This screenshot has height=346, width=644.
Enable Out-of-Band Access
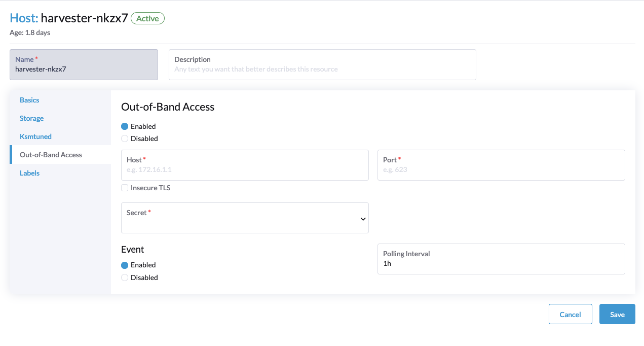point(125,126)
